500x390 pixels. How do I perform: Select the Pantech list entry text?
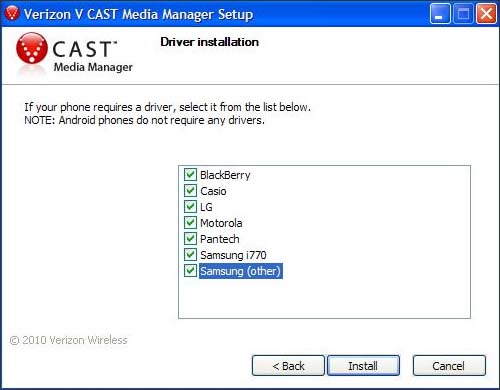pos(220,239)
